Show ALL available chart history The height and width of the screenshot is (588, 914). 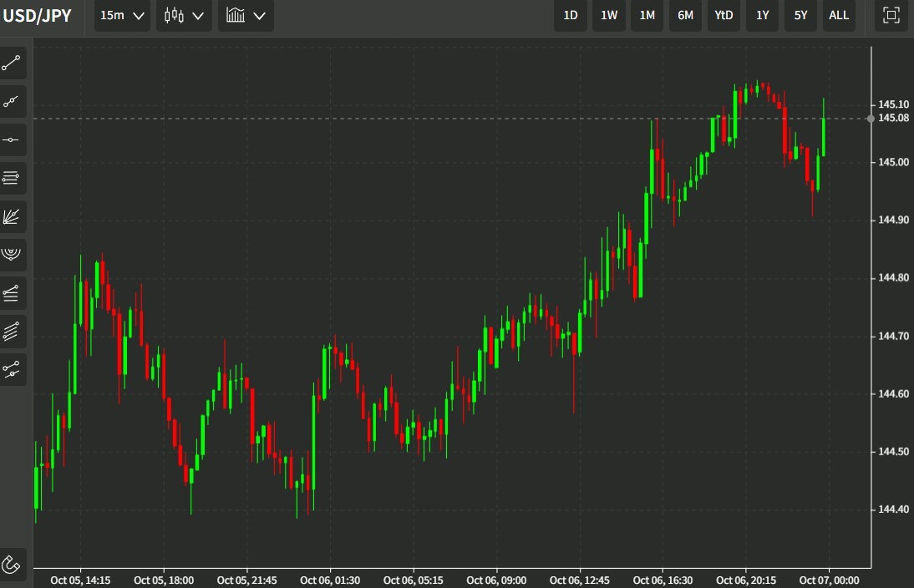click(839, 16)
